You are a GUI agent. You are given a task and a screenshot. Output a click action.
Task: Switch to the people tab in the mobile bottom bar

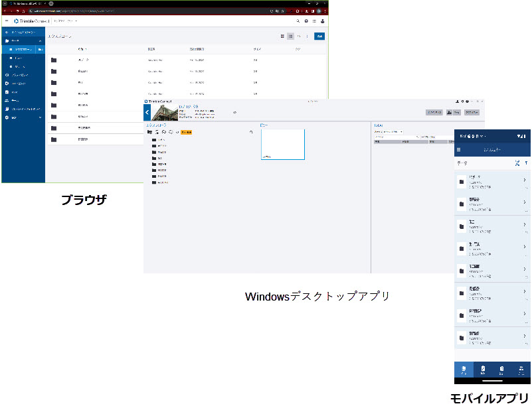(521, 370)
